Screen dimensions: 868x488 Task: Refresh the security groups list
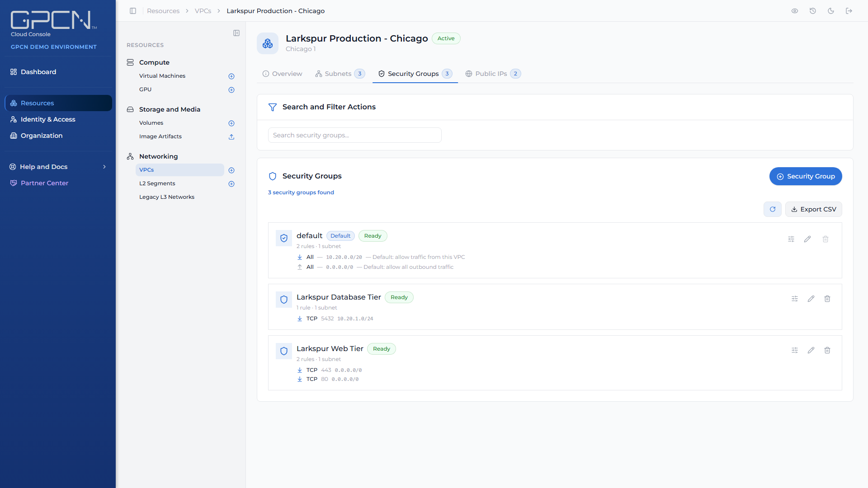point(773,209)
